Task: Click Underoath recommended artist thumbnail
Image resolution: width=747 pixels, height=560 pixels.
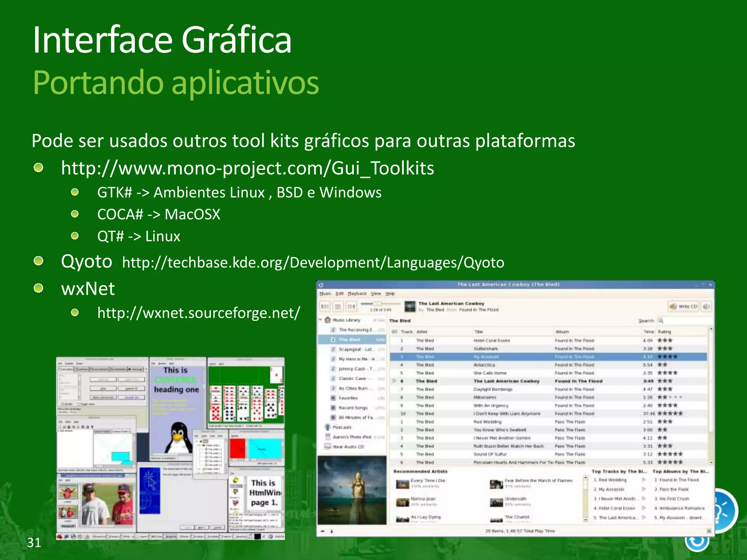Action: 496,502
